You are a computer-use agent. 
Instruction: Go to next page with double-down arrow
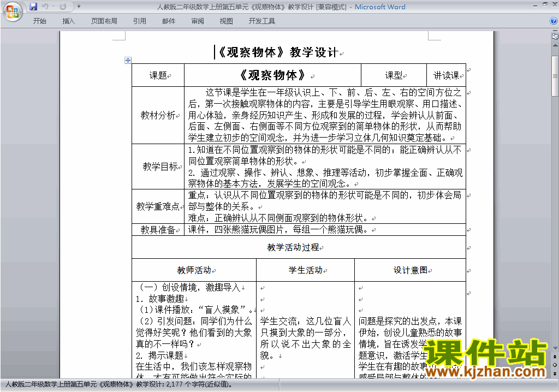point(555,373)
